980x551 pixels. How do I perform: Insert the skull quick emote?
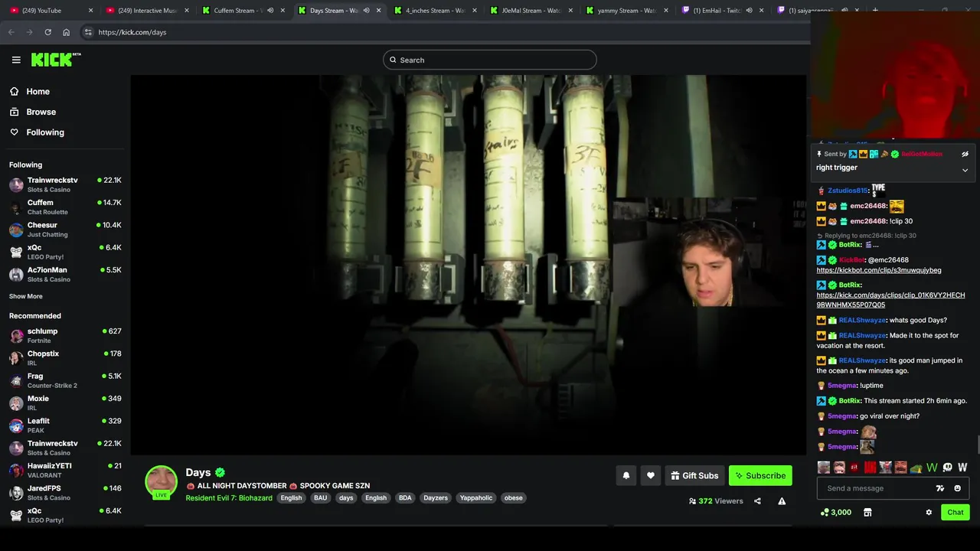tap(947, 468)
